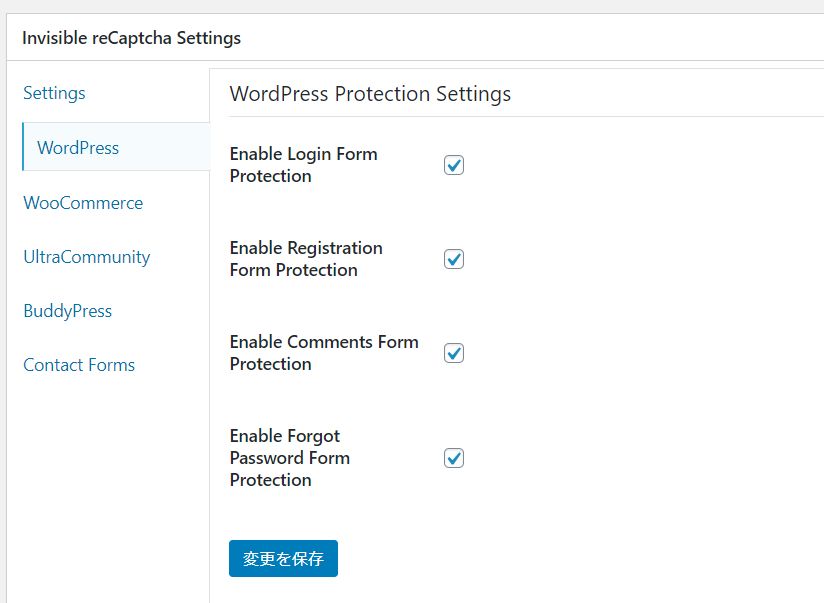824x603 pixels.
Task: Disable Comments Form Protection checkbox
Action: (x=454, y=353)
